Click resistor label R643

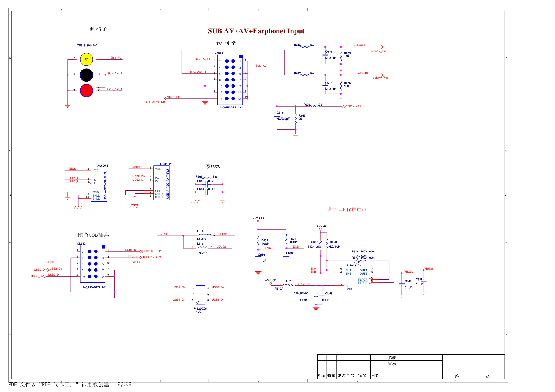[x=302, y=115]
